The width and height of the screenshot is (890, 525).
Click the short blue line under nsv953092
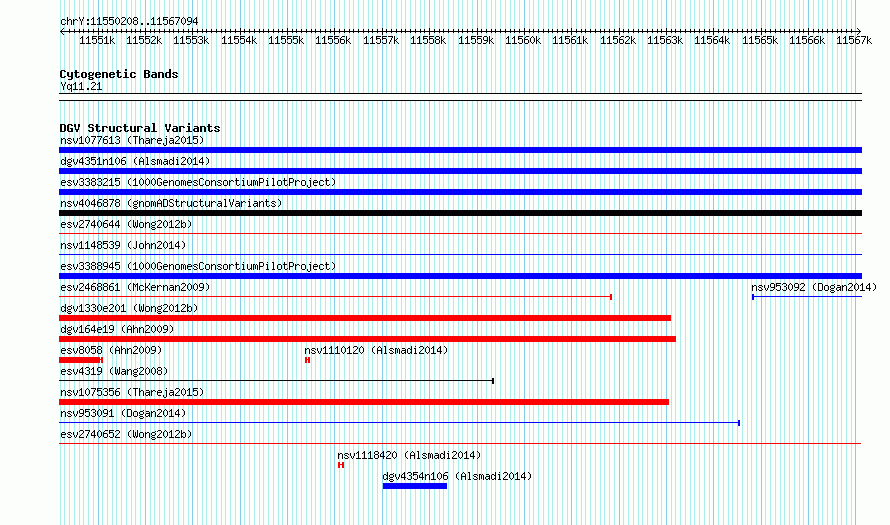coord(807,297)
